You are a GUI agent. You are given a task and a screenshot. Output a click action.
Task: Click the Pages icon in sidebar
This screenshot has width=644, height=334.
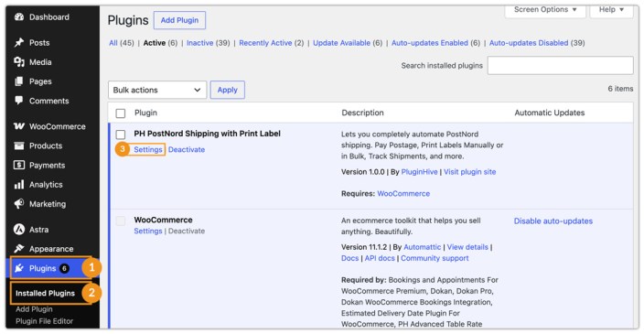click(19, 81)
